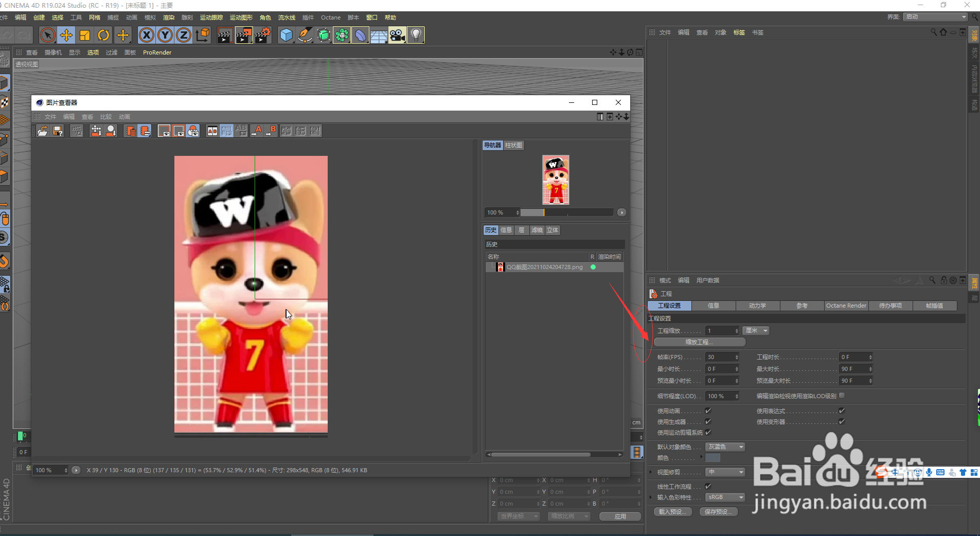Toggle 使用变形器 (Use Deformers) checkbox
The height and width of the screenshot is (536, 980).
[842, 421]
